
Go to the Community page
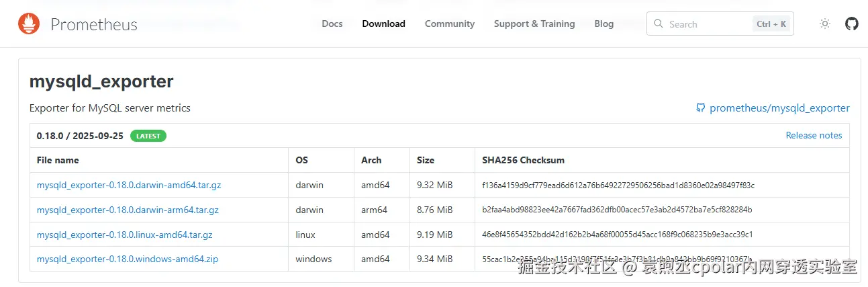point(449,24)
